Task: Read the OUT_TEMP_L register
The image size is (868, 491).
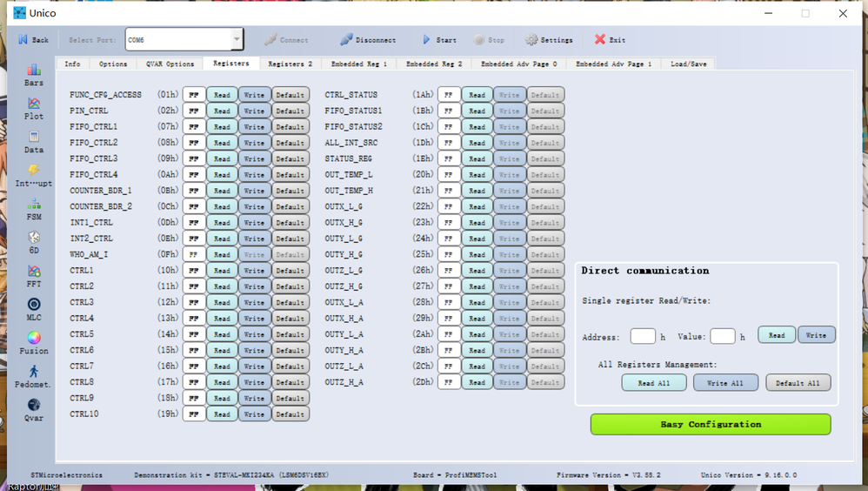Action: 477,175
